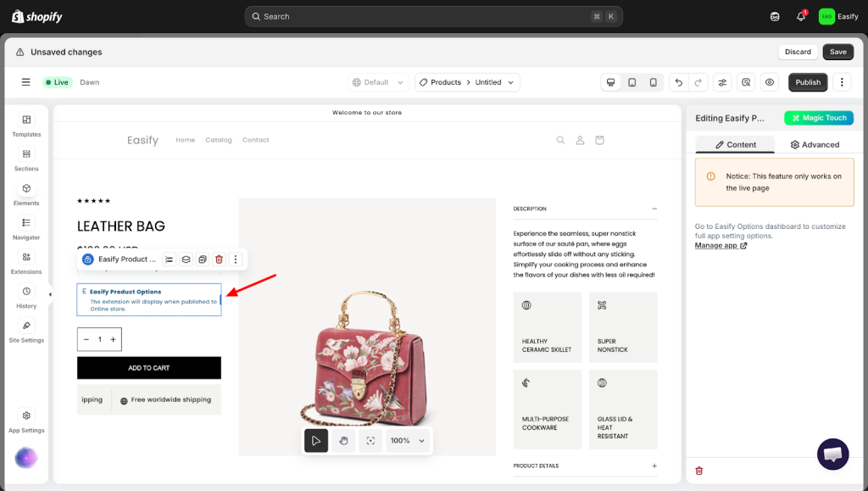This screenshot has height=491, width=868.
Task: Open the notifications bell
Action: click(x=801, y=16)
